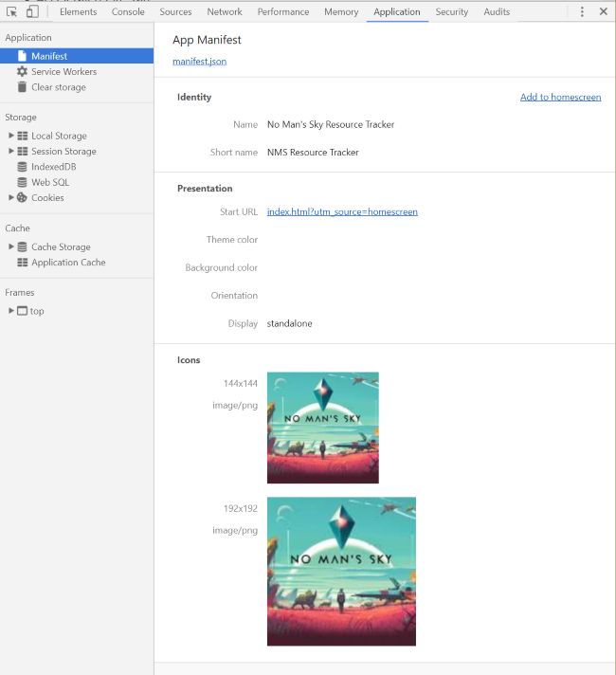This screenshot has height=675, width=616.
Task: Toggle the device toolbar icon
Action: point(32,11)
